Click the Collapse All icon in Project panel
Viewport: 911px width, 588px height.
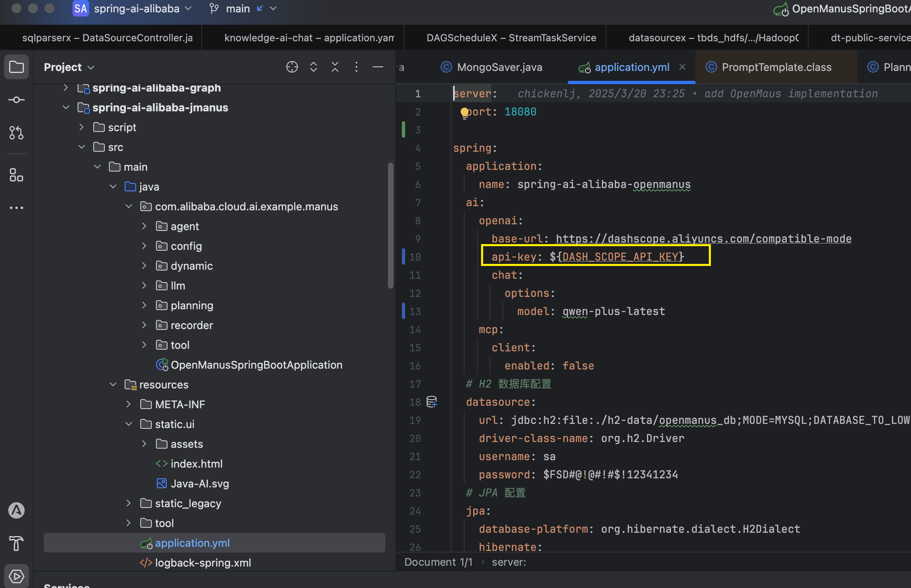335,67
